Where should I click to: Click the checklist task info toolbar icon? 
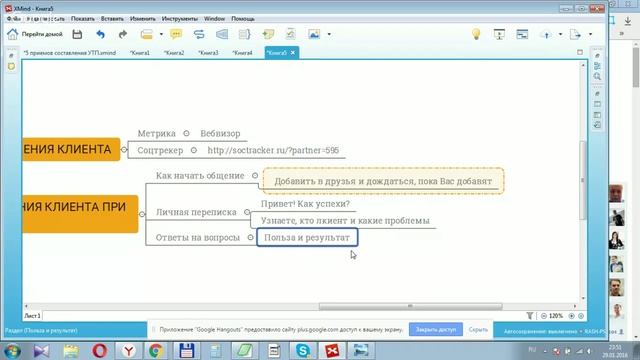[290, 34]
